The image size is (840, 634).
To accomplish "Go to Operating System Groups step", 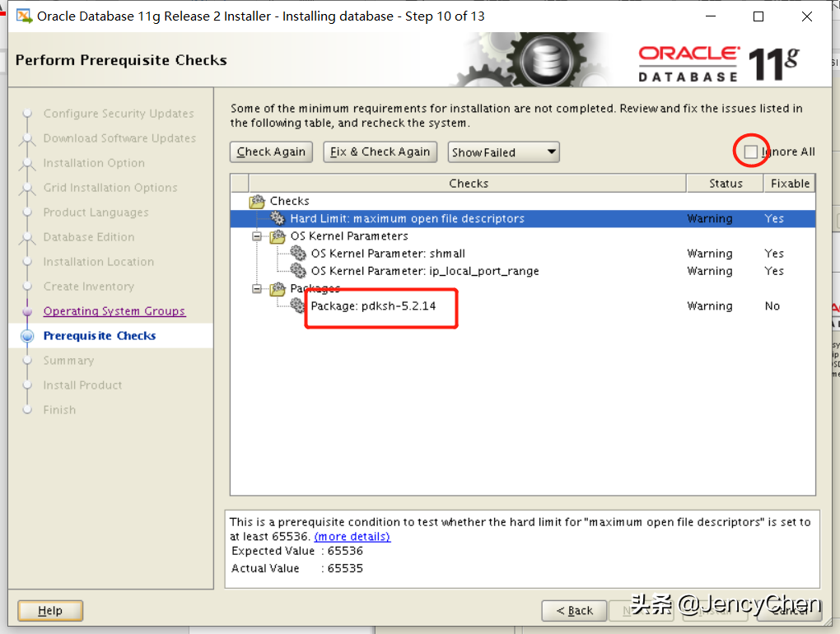I will click(114, 311).
